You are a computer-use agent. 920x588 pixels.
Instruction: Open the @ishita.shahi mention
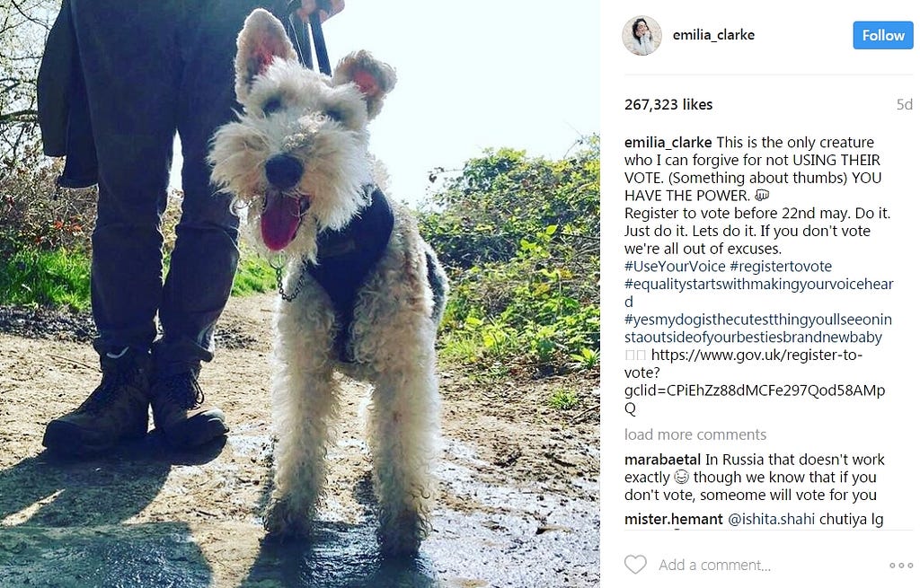click(771, 520)
